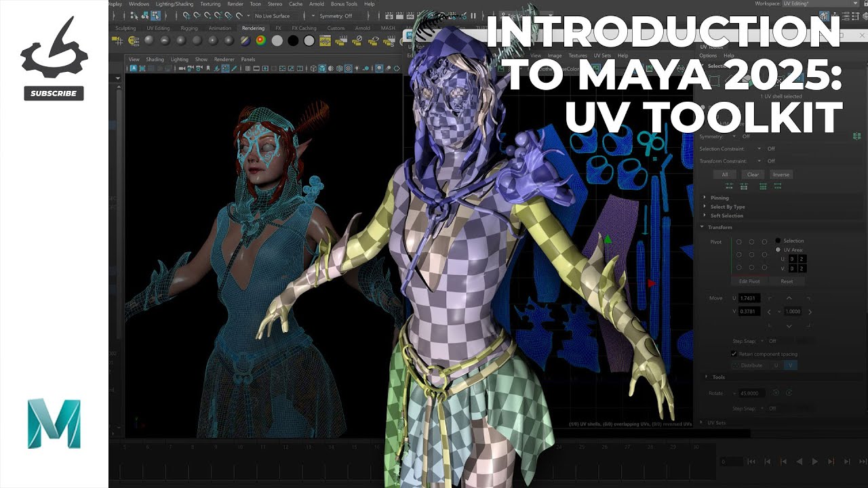Click the 'Inverse' selection button
Viewport: 868px width, 488px height.
(x=781, y=174)
